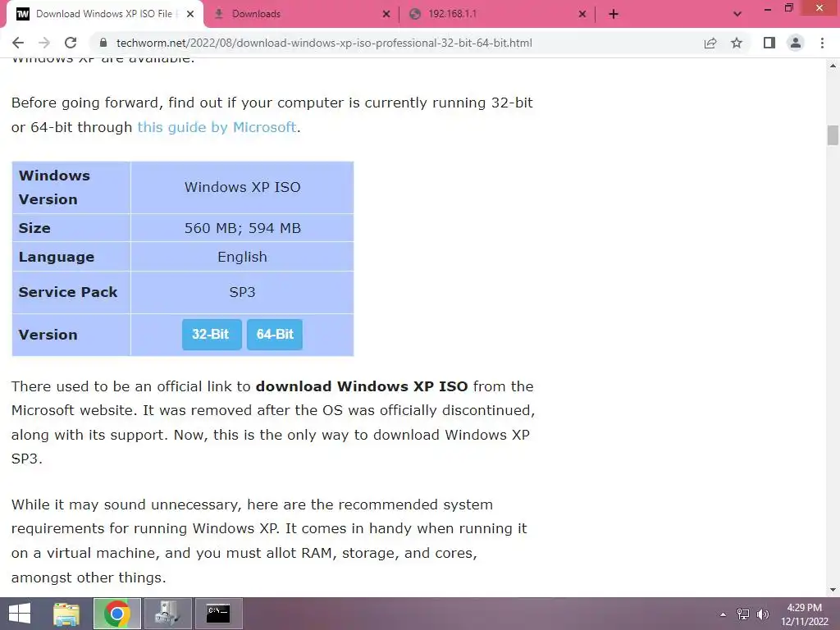
Task: Download the 64-Bit Windows XP ISO
Action: point(274,335)
